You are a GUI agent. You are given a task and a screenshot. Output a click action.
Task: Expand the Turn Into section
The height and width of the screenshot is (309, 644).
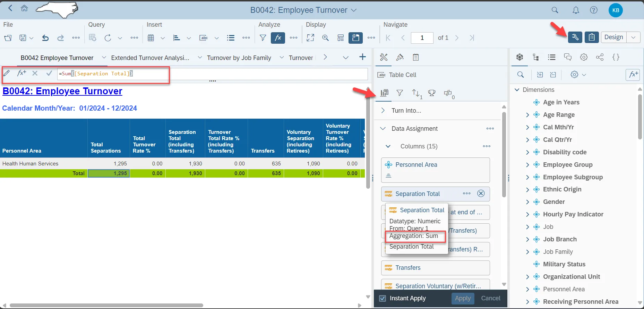[x=383, y=111]
